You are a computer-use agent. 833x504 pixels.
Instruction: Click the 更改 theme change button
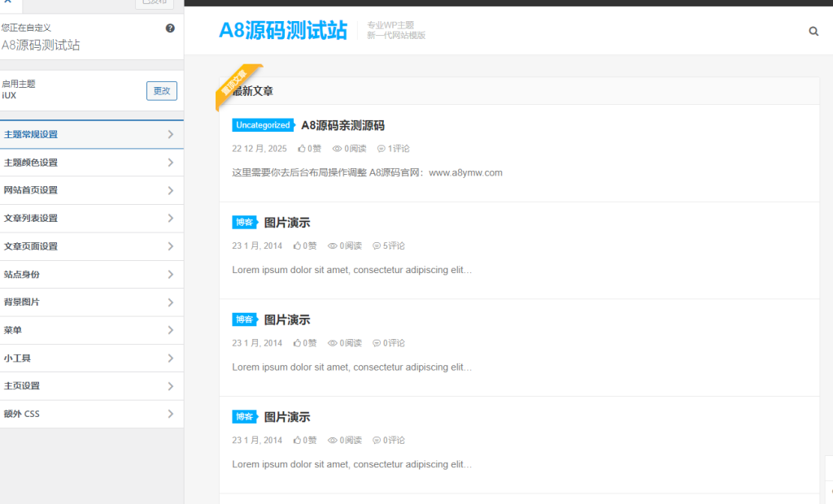(161, 90)
